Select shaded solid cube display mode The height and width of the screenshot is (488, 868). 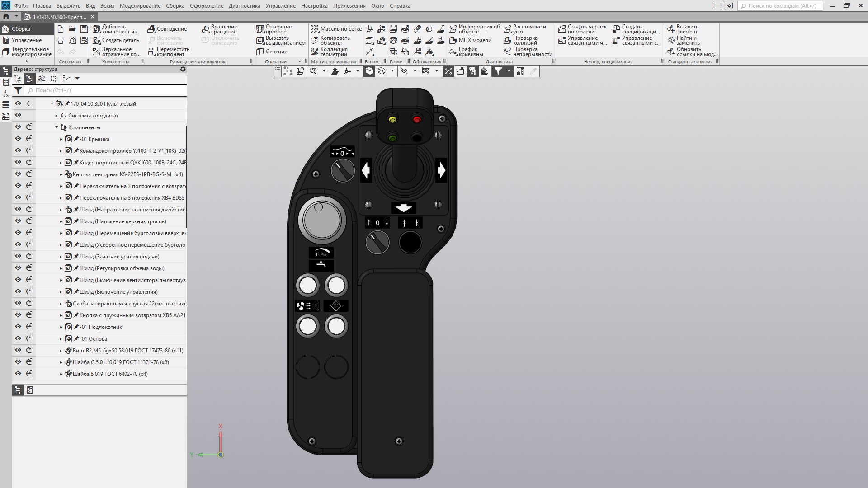point(369,71)
